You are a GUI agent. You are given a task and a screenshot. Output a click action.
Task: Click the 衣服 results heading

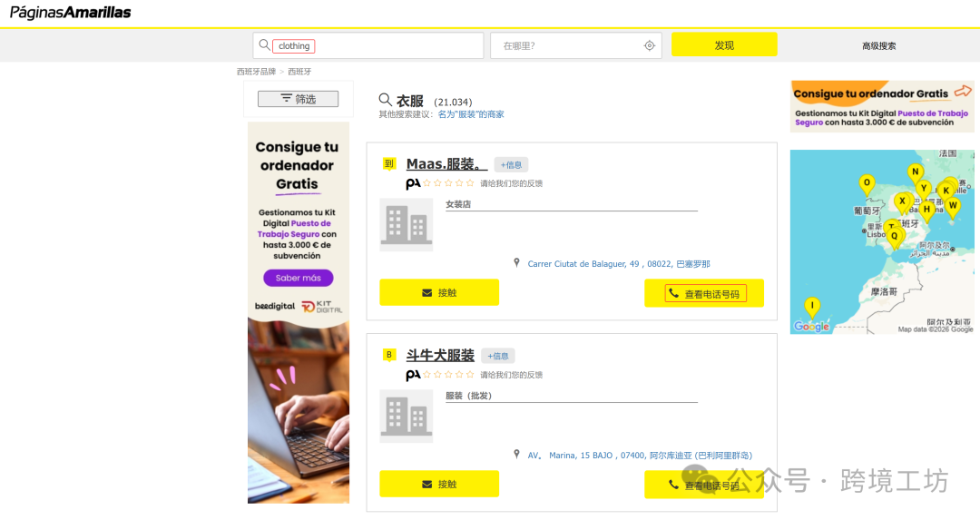pyautogui.click(x=410, y=101)
